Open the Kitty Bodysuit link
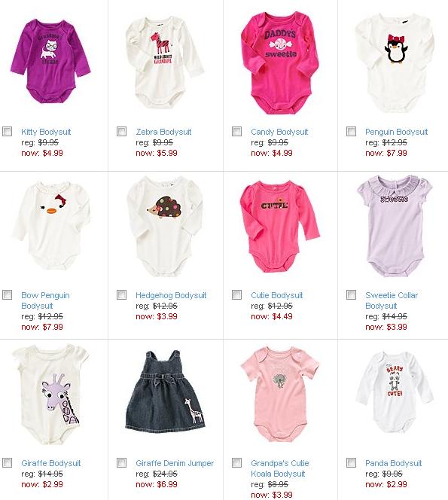Screen dimensions: 448x500 click(46, 132)
